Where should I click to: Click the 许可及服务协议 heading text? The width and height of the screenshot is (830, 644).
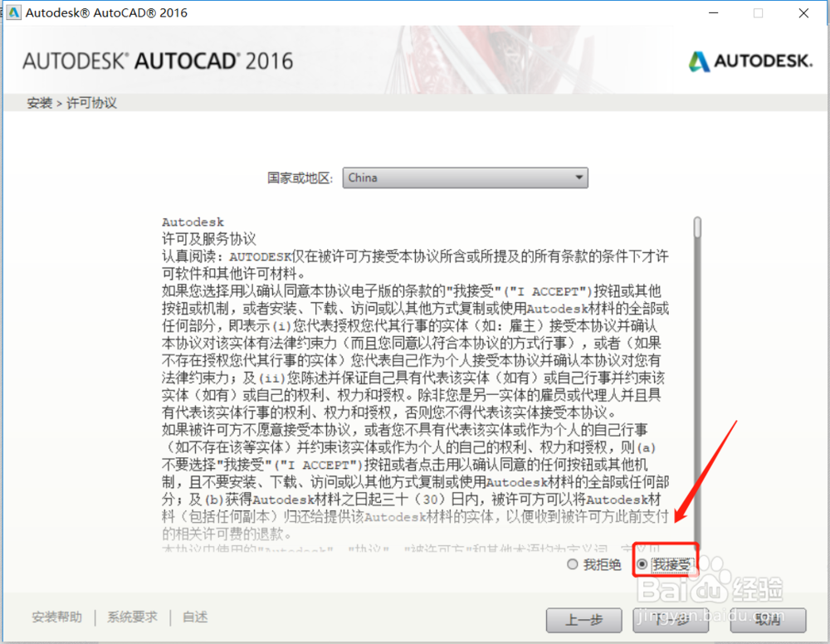pyautogui.click(x=209, y=239)
